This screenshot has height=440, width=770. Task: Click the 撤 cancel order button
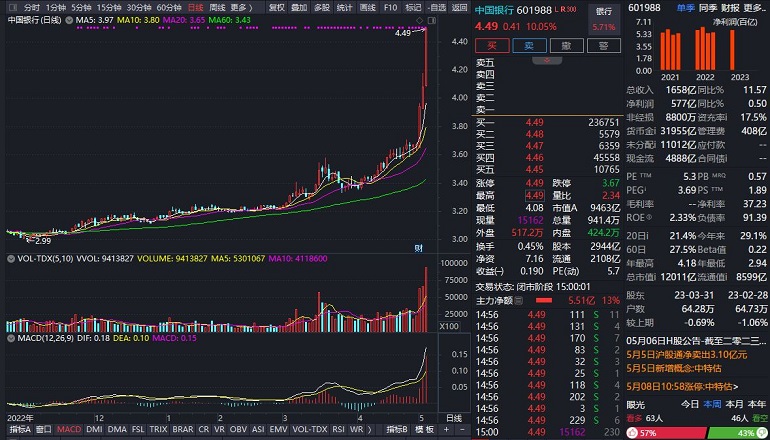567,46
